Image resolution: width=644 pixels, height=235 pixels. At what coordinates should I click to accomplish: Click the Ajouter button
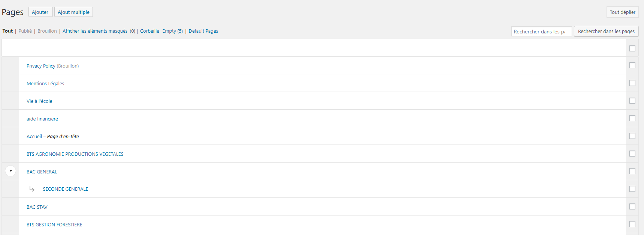40,12
